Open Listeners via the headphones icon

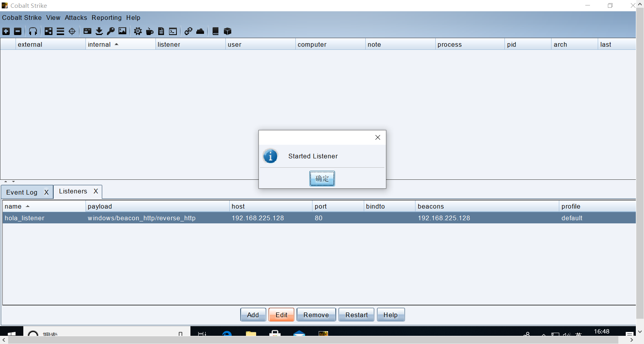[x=33, y=32]
